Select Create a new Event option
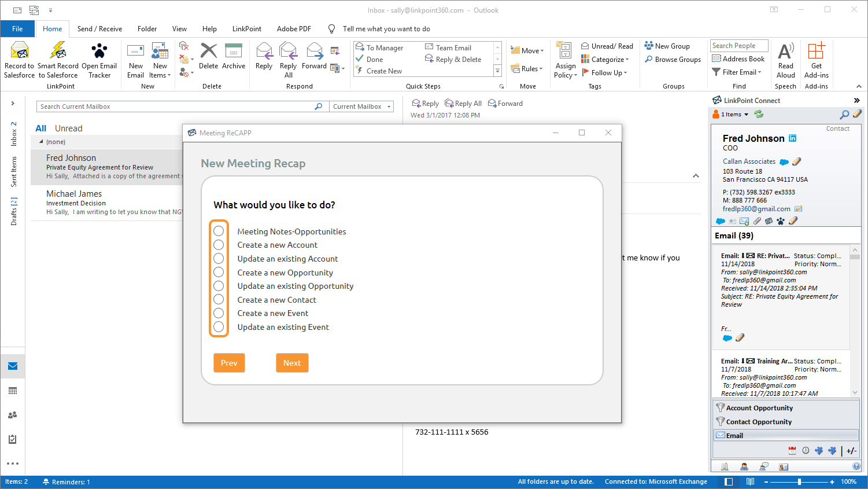 pos(219,313)
